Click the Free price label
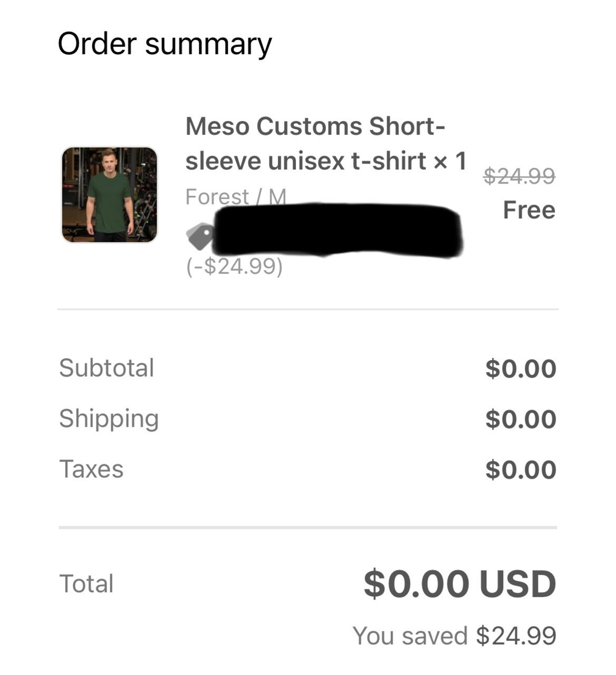Screen dimensions: 616x675 [529, 210]
